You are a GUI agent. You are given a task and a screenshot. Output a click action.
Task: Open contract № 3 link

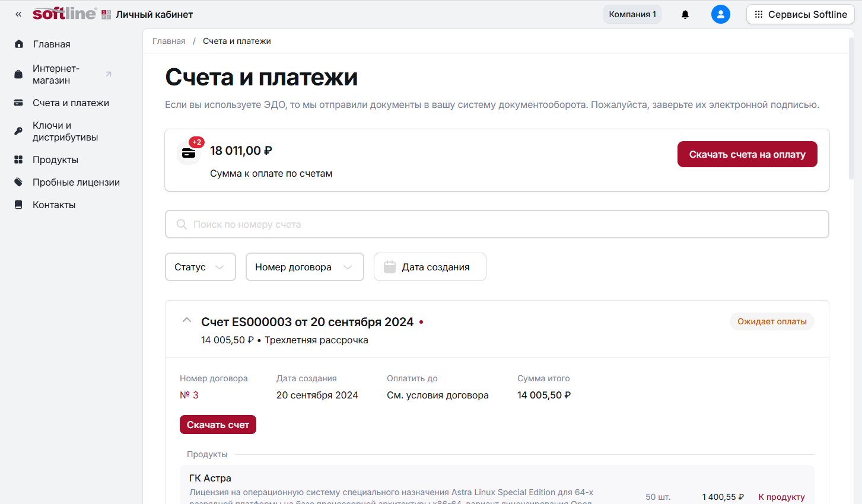point(189,395)
